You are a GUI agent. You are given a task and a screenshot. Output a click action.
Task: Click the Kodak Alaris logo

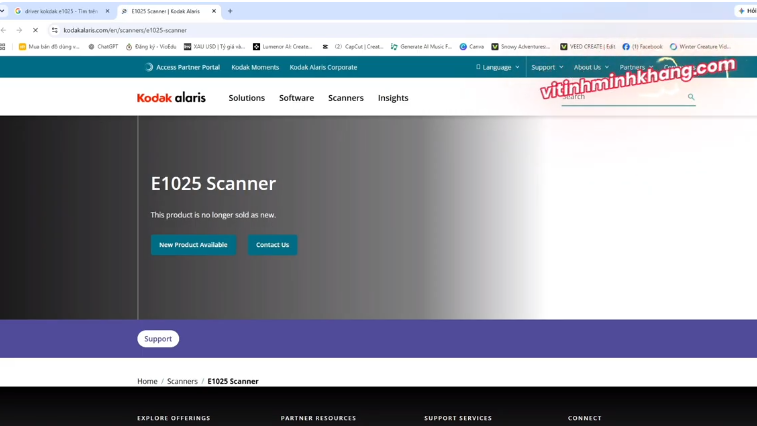click(x=171, y=98)
